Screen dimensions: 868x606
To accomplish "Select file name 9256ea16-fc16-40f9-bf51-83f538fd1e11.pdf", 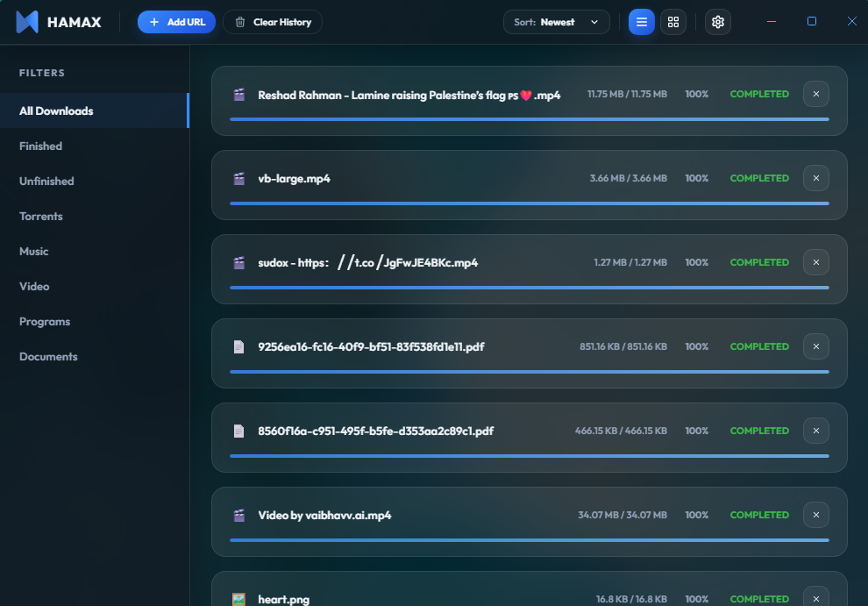I will tap(371, 346).
